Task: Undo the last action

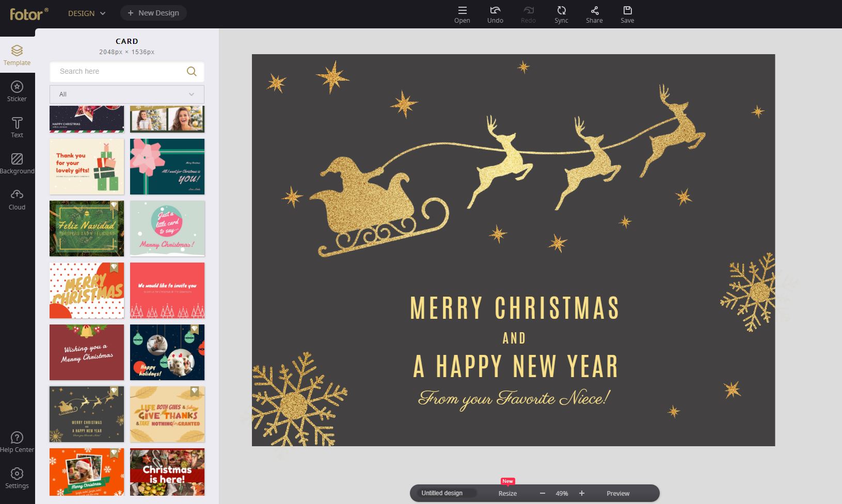Action: (495, 14)
